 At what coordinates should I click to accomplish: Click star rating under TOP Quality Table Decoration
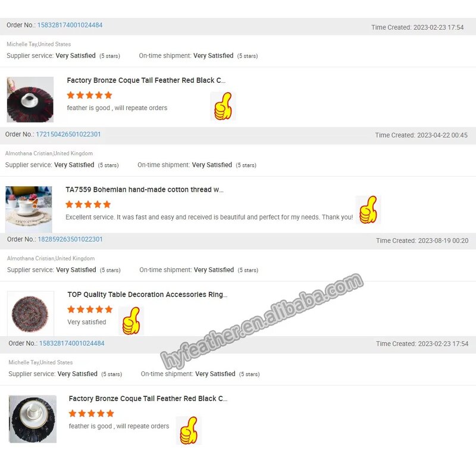coord(90,309)
